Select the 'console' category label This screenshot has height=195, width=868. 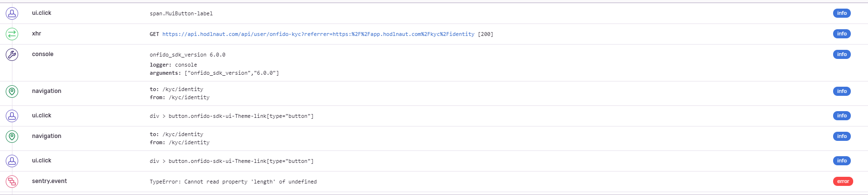[43, 54]
